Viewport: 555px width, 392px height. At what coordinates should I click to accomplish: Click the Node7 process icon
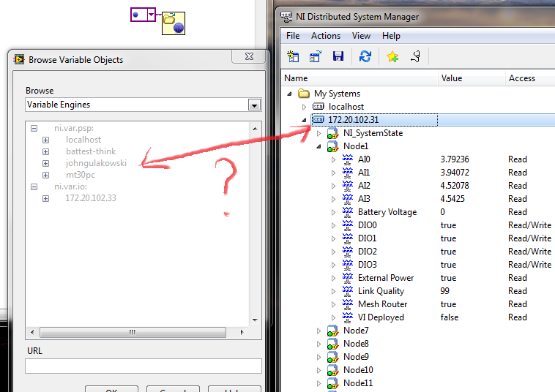coord(332,331)
